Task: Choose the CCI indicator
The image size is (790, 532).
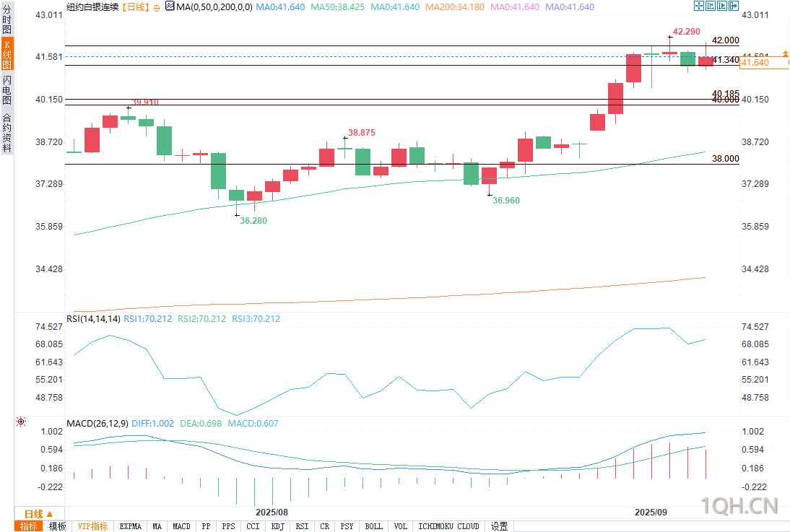Action: (x=253, y=526)
